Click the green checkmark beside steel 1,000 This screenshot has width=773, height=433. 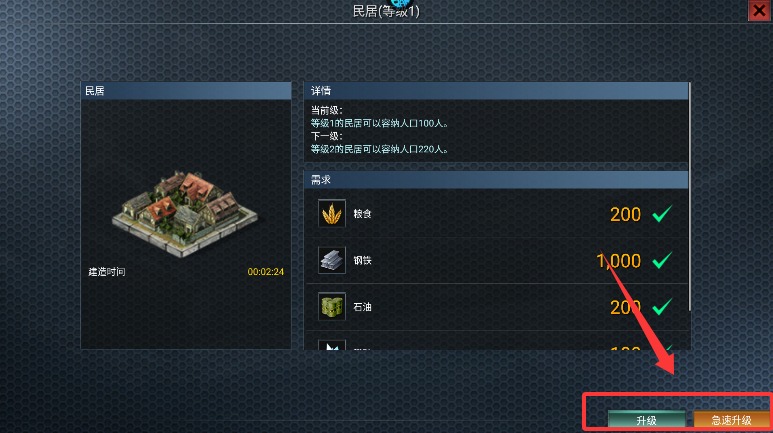click(662, 260)
